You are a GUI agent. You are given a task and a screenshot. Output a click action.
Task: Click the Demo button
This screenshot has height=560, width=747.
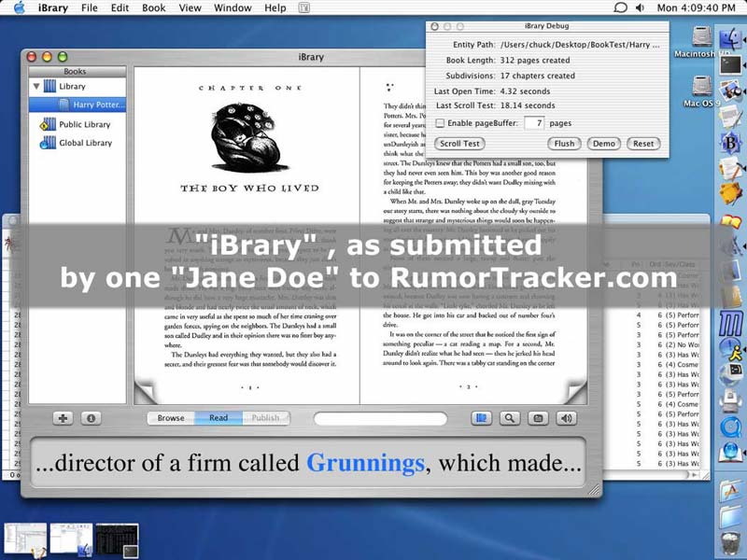603,144
